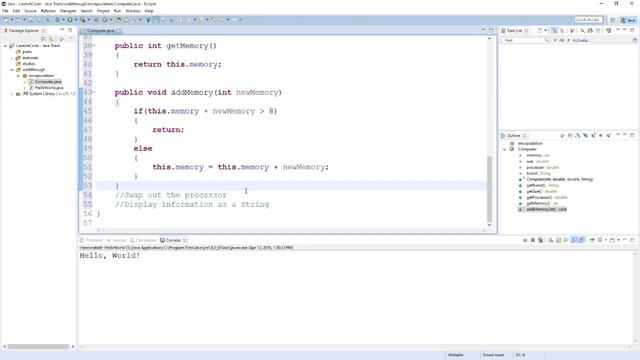Collapse the Computer class in Outline
Viewport: 640px width, 360px height.
tap(504, 149)
